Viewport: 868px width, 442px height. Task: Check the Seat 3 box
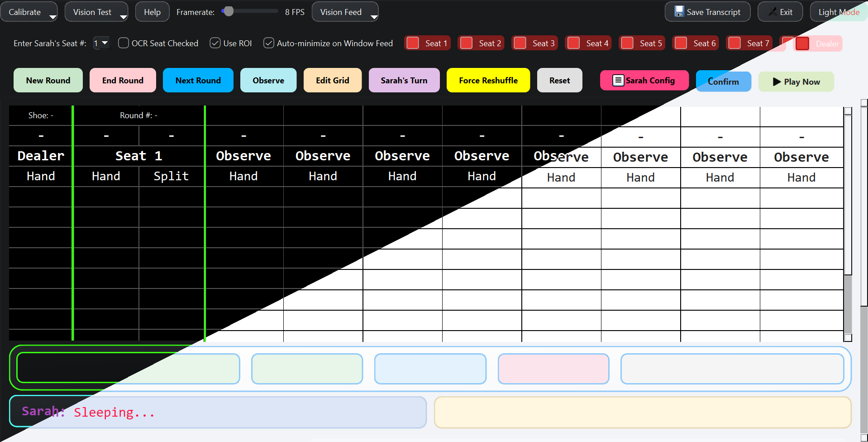(520, 43)
